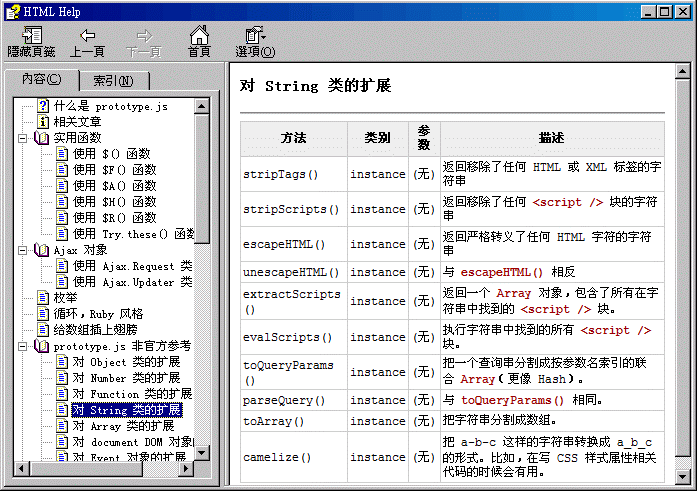This screenshot has width=697, height=491.
Task: Select the 对 Function 类的扩展 topic
Action: pyautogui.click(x=132, y=394)
